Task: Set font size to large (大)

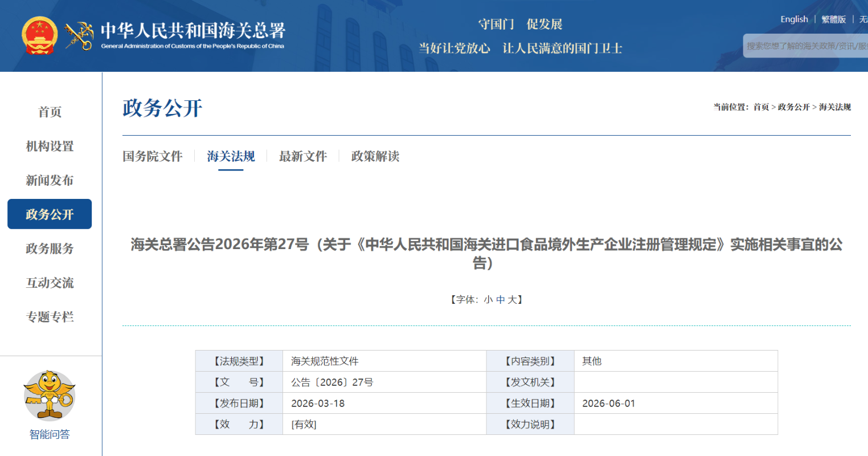Action: (512, 300)
